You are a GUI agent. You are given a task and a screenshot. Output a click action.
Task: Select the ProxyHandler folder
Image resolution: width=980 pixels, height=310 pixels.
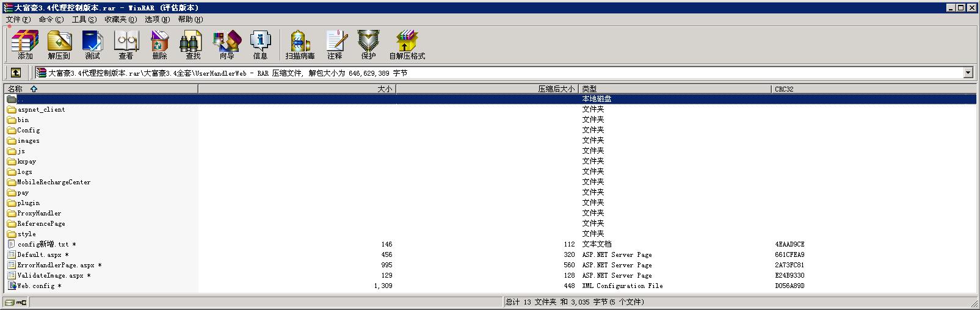coord(39,214)
